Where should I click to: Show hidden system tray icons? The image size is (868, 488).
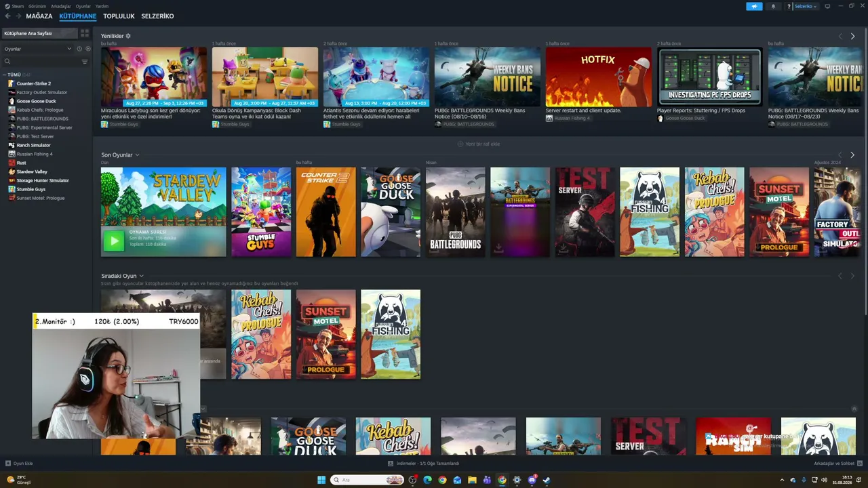tap(782, 480)
